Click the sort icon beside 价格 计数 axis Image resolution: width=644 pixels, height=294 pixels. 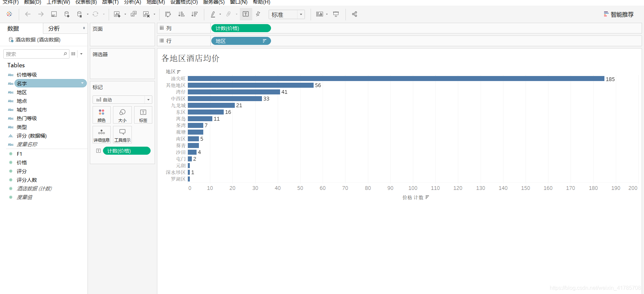coord(427,198)
